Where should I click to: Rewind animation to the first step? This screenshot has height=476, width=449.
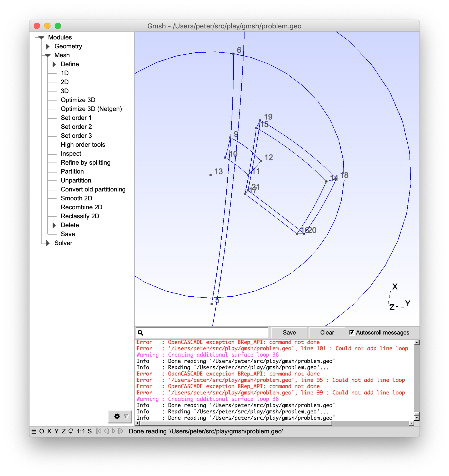(x=98, y=431)
